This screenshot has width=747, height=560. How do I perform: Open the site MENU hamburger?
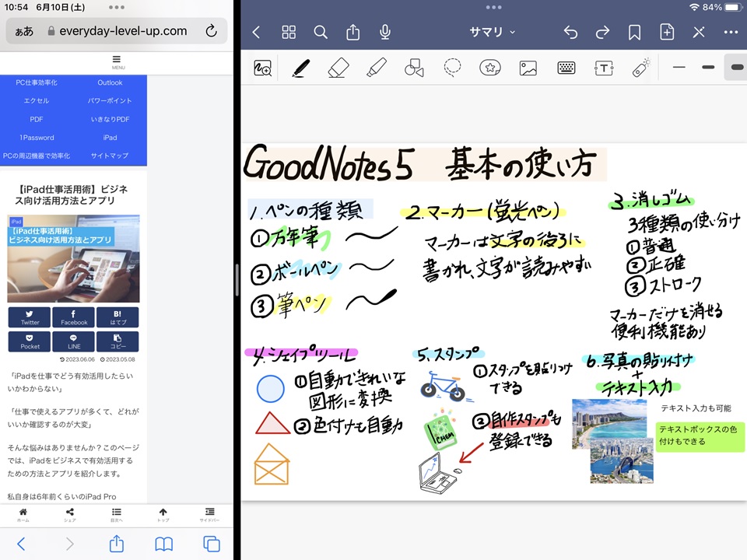(117, 62)
